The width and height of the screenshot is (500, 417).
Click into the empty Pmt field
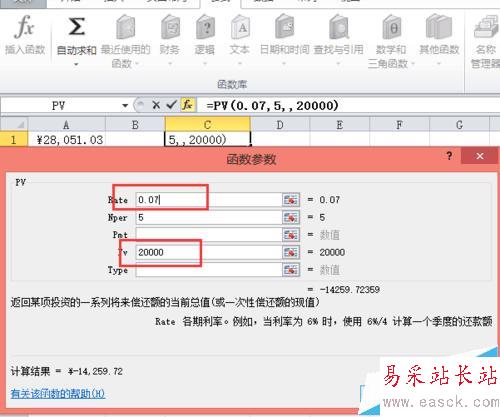(209, 235)
